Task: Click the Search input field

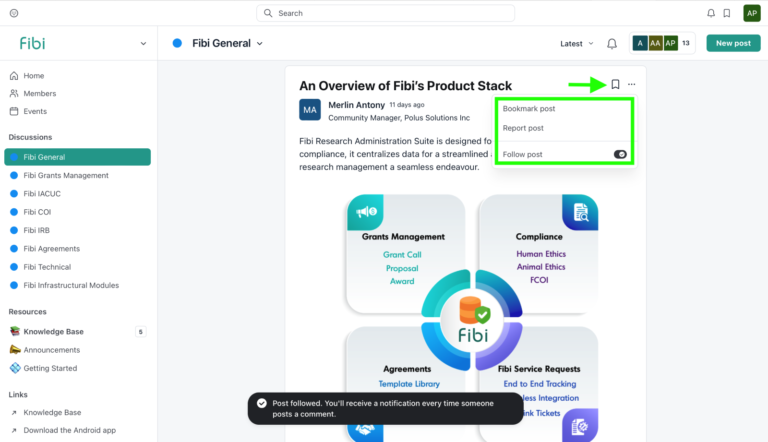Action: [x=385, y=13]
